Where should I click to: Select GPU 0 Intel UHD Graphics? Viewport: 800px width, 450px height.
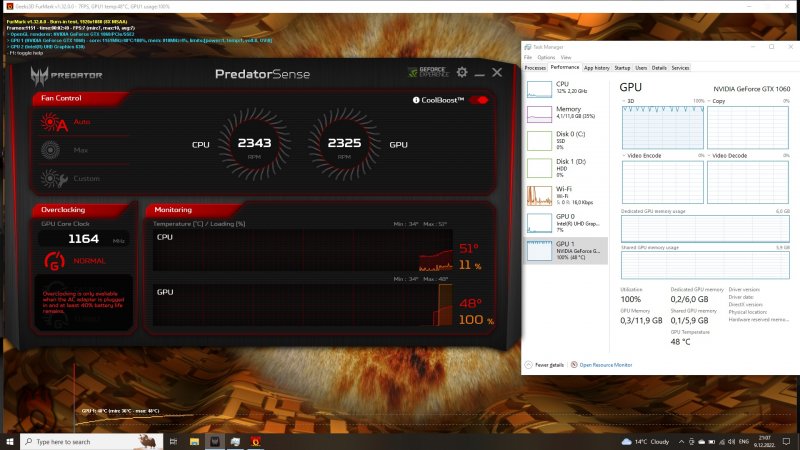point(566,223)
